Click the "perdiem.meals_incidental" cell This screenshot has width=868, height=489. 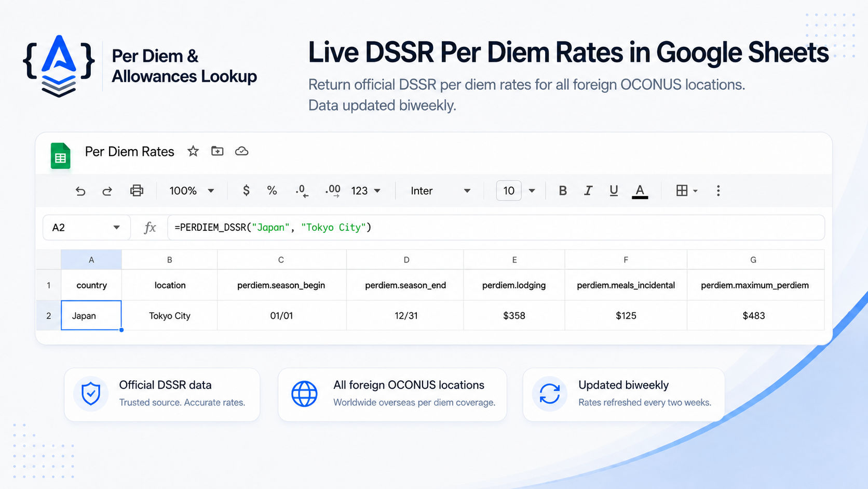626,285
